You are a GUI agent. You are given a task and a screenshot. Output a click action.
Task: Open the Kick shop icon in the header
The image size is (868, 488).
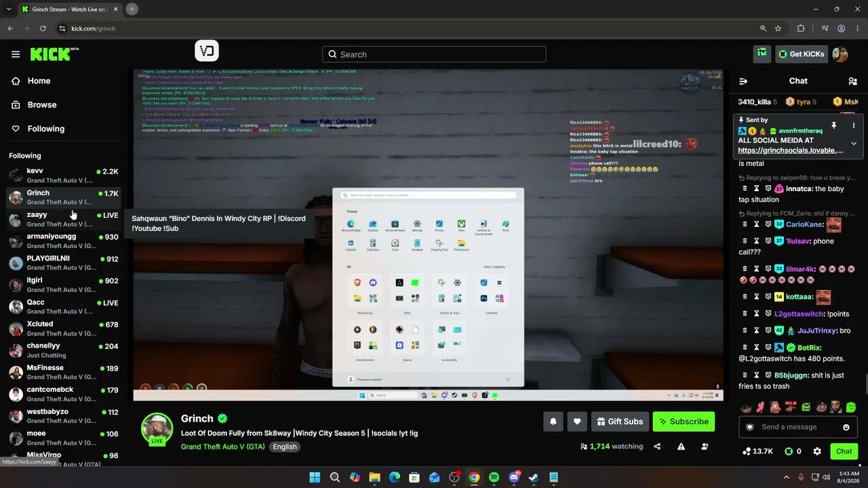coord(762,54)
